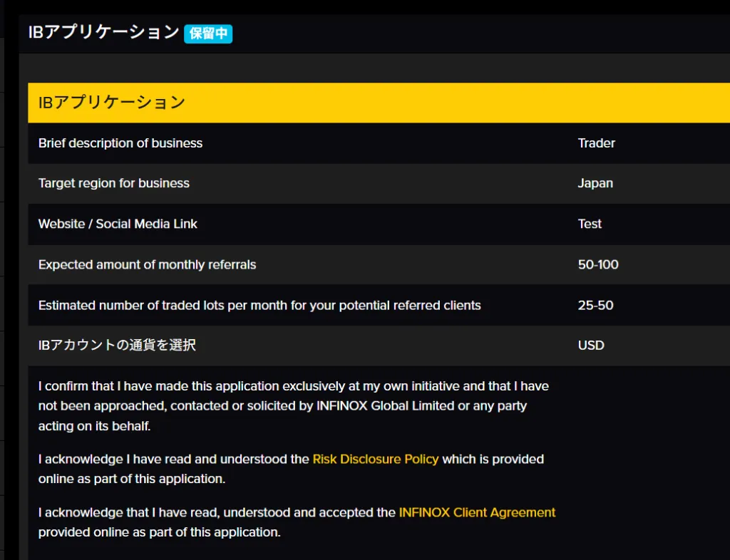This screenshot has width=730, height=560.
Task: Select the 50-100 referrals value
Action: click(598, 264)
